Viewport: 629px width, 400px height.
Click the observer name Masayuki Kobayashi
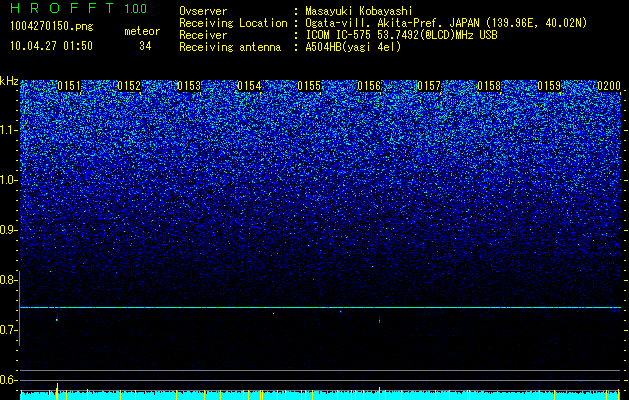[358, 11]
